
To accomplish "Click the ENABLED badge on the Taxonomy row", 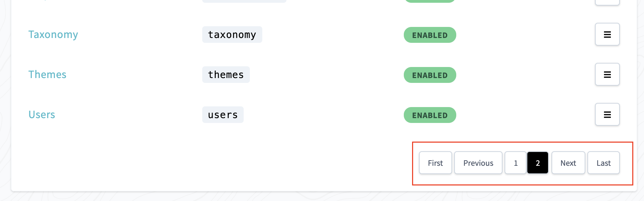I will [430, 35].
